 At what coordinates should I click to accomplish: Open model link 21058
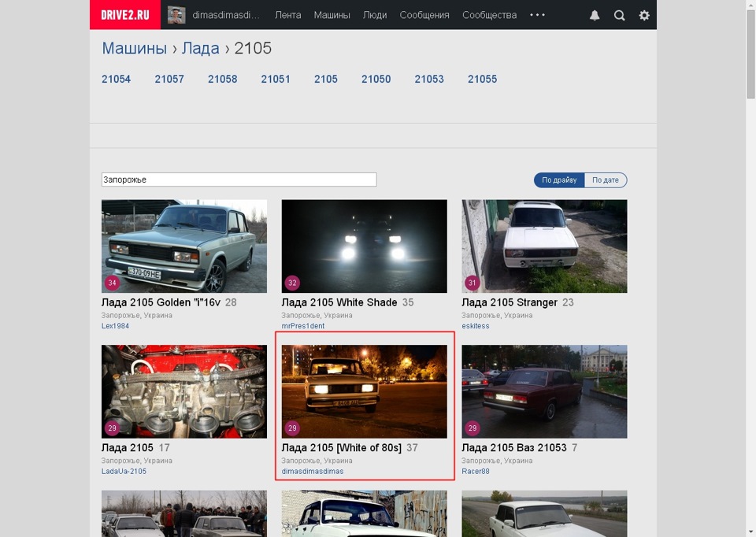[222, 79]
